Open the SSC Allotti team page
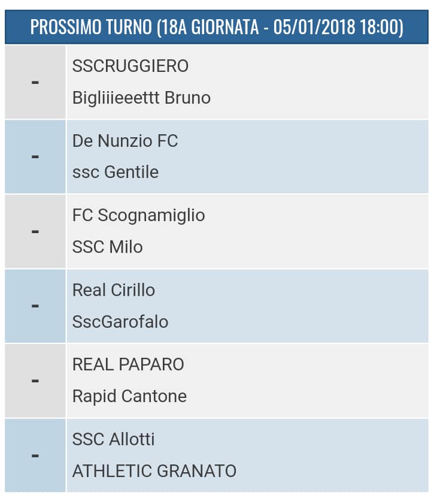 [x=114, y=439]
